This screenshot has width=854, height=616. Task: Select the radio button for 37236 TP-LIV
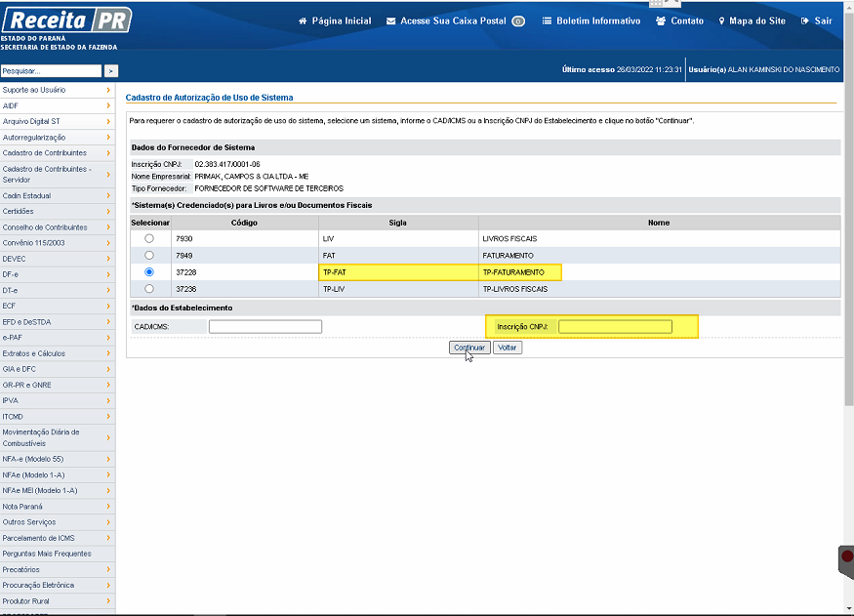click(x=149, y=289)
